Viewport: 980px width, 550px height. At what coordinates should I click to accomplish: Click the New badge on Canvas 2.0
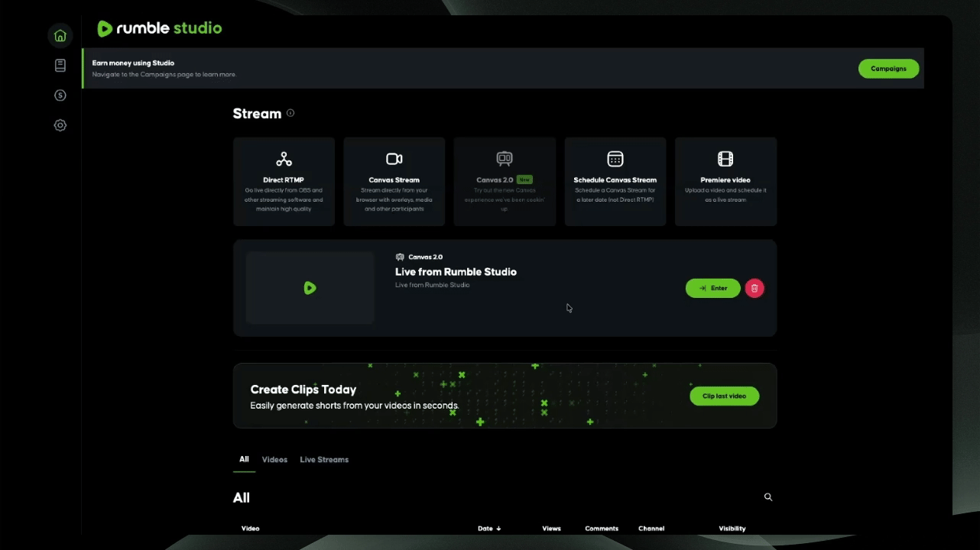pyautogui.click(x=524, y=180)
